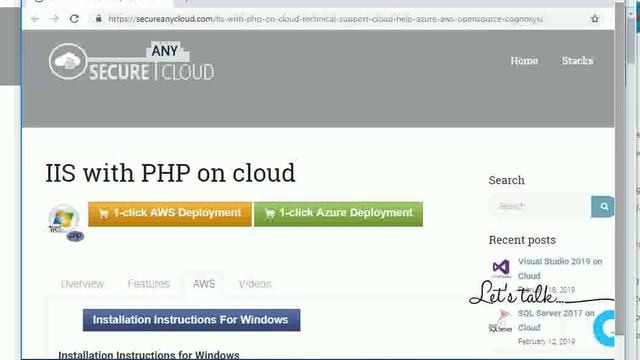The image size is (640, 360).
Task: Click the IIS with PHP on cloud heading
Action: (170, 173)
